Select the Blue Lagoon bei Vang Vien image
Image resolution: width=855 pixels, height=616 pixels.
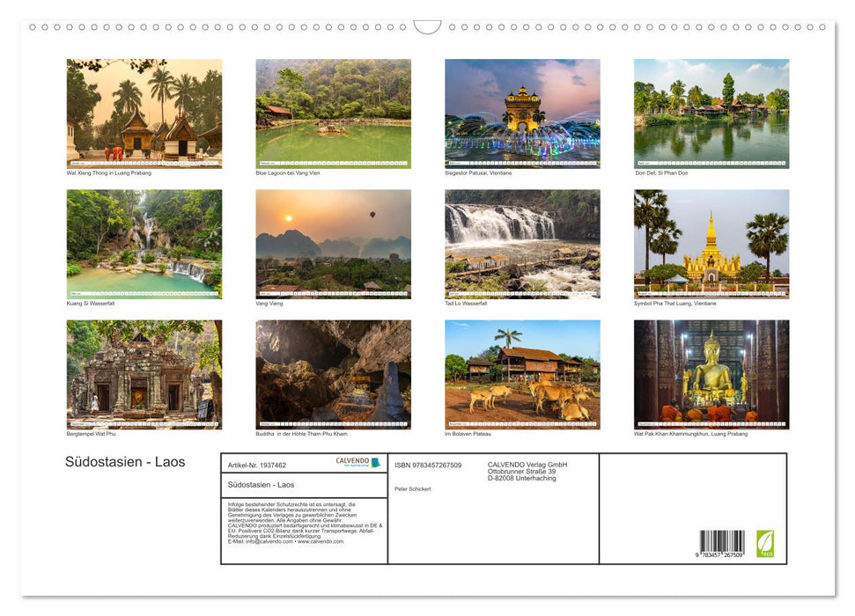tap(333, 114)
